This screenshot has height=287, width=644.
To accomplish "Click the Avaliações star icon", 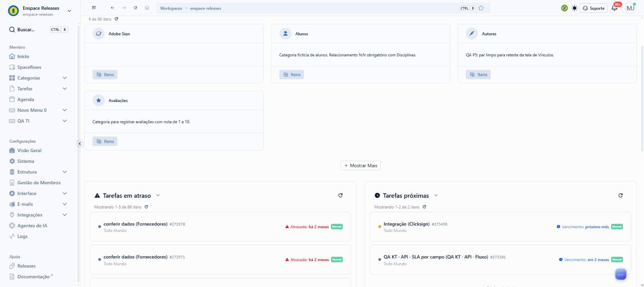I will click(99, 100).
